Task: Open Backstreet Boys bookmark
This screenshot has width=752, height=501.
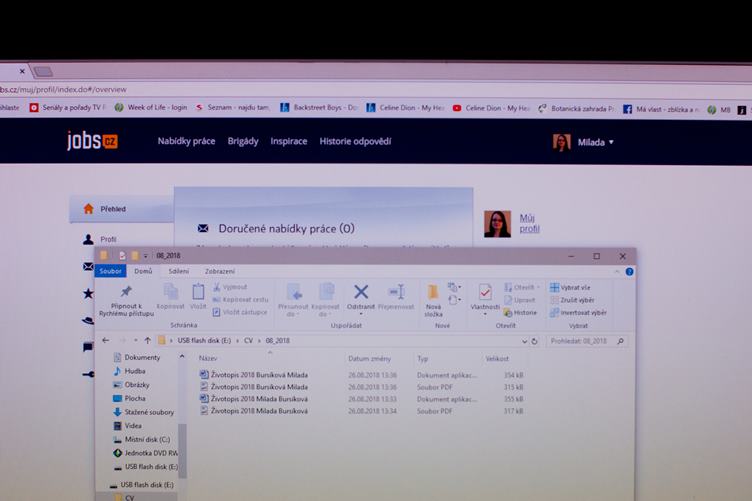Action: pos(318,108)
